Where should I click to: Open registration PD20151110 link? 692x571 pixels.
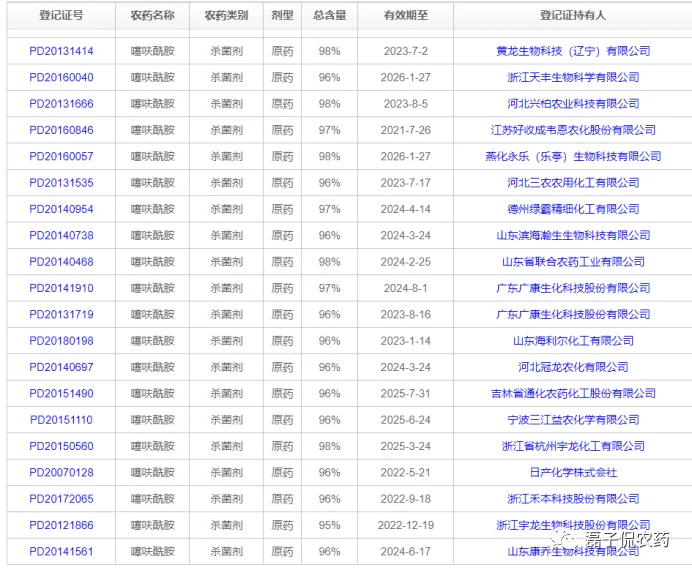(61, 420)
